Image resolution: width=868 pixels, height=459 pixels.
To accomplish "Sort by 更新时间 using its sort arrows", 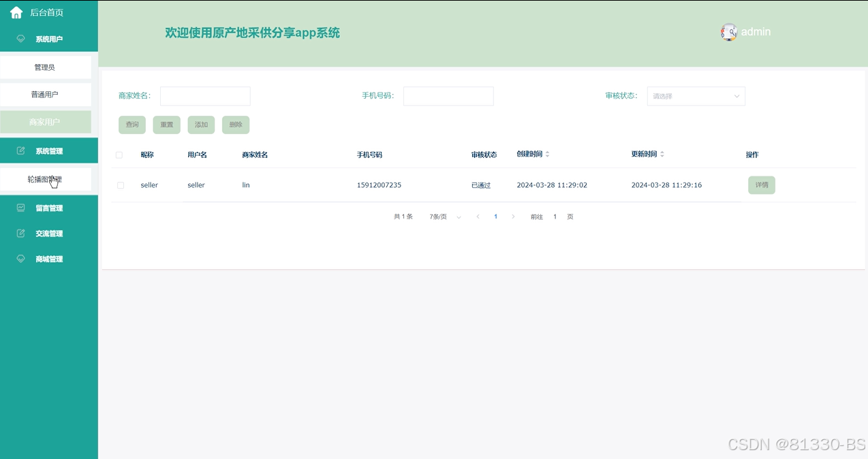I will pyautogui.click(x=662, y=155).
